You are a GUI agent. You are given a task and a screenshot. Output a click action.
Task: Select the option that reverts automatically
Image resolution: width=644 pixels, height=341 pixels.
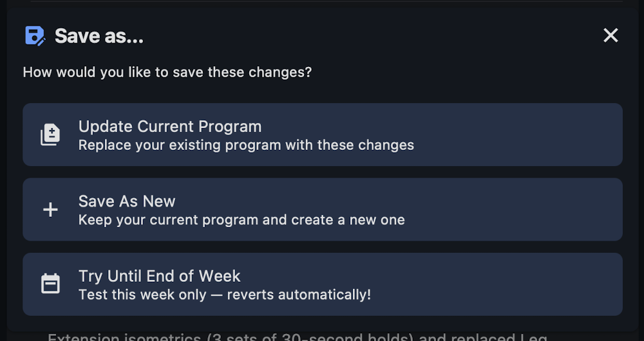click(x=323, y=284)
